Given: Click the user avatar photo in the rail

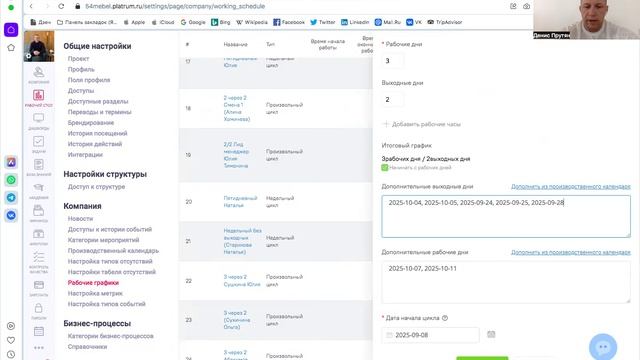Looking at the screenshot, I should click(x=39, y=46).
